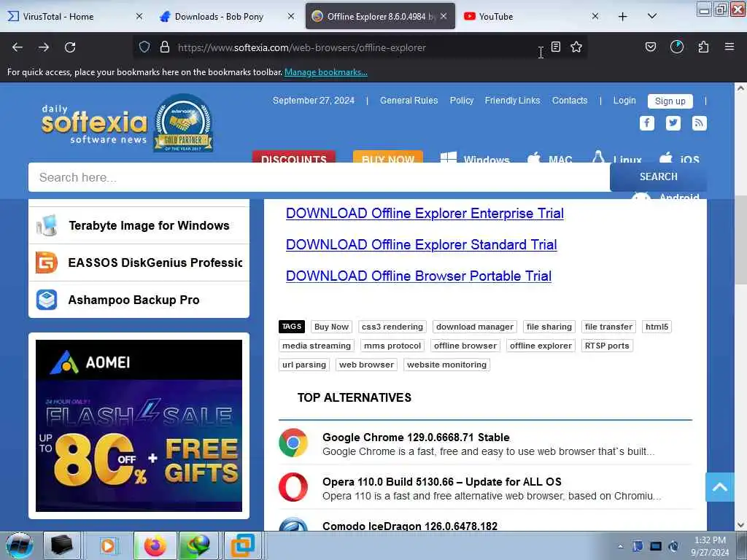This screenshot has width=747, height=560.
Task: Select the media streaming tag
Action: pos(317,346)
